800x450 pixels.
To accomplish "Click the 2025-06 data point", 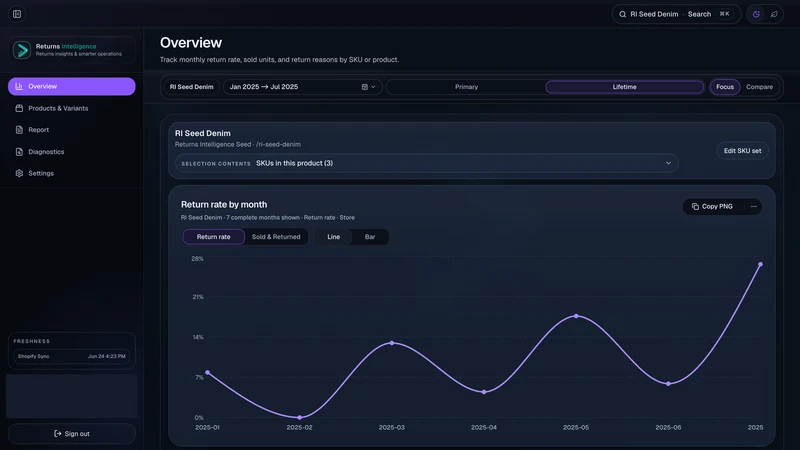I will point(668,384).
